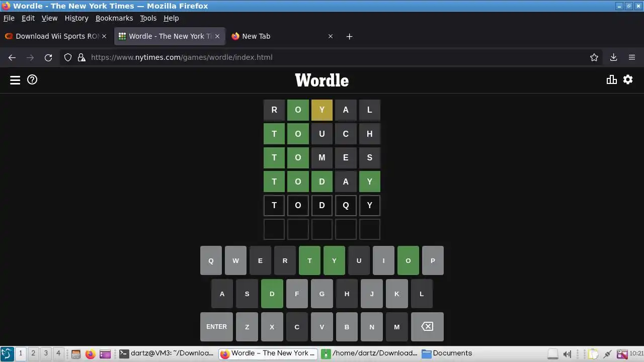Tap the V key on Wordle keyboard
The image size is (644, 362).
[x=322, y=327]
